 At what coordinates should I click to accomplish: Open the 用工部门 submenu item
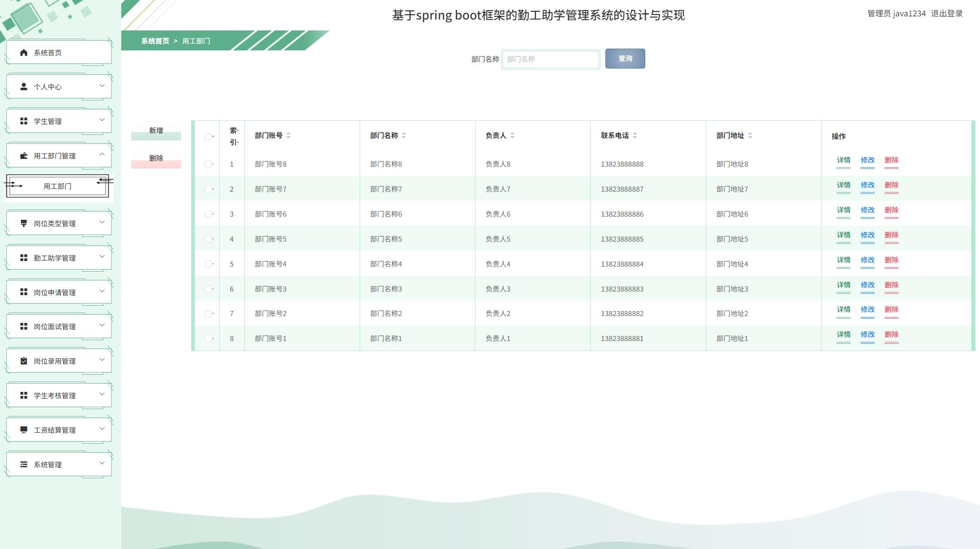point(58,186)
